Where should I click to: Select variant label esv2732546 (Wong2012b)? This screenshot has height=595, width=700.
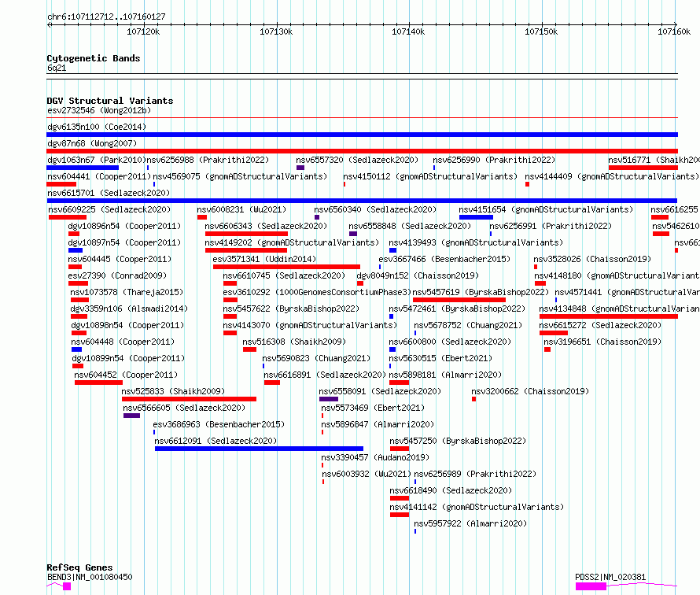pos(99,110)
